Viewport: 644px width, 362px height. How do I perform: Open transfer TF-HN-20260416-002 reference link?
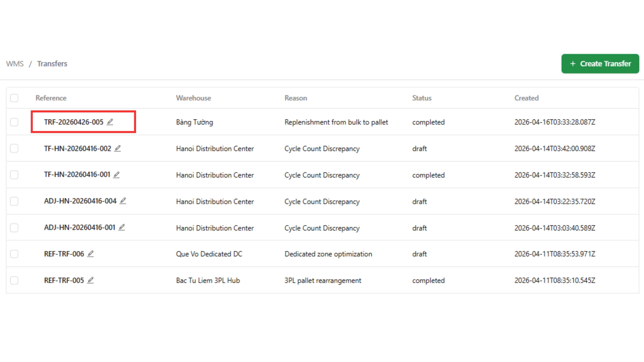pos(77,149)
